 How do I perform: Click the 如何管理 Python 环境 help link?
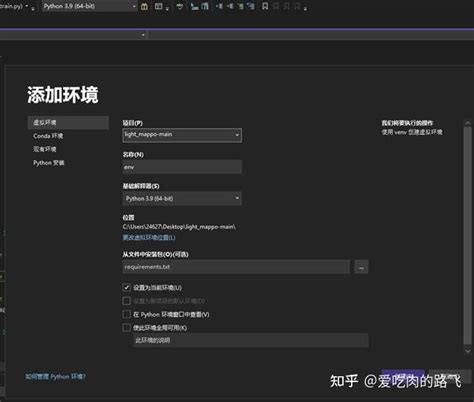coord(56,376)
